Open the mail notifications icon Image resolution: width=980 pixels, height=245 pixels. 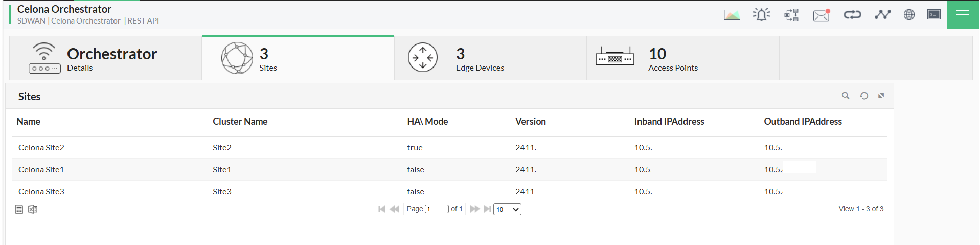tap(822, 15)
